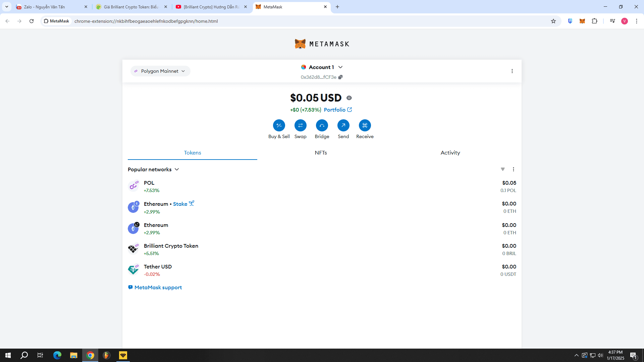Open the media control toolbar icon
The image size is (644, 362).
click(612, 21)
